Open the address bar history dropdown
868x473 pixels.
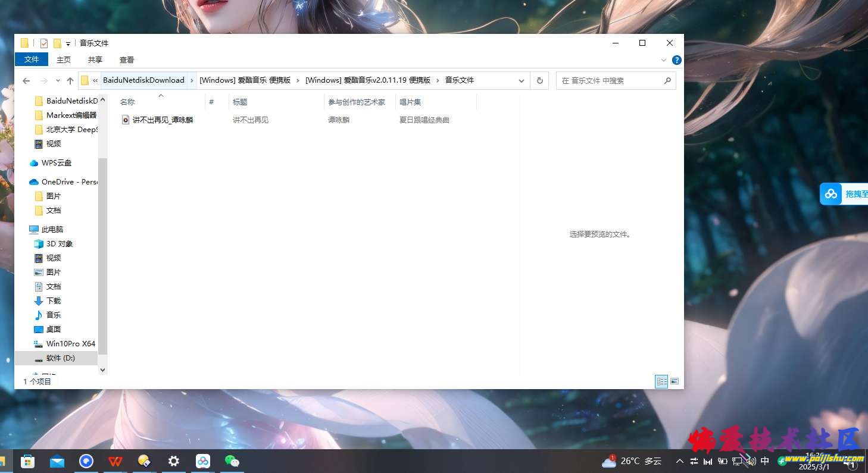521,80
